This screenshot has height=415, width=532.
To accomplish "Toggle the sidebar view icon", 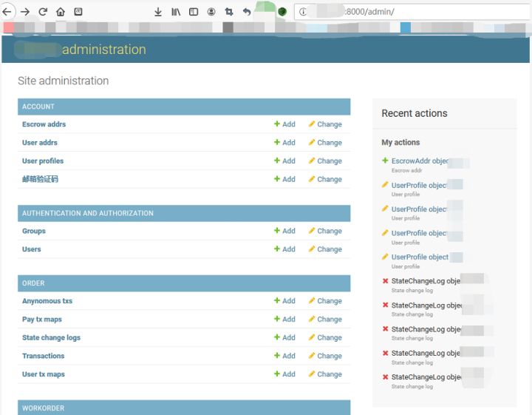I will coord(194,12).
